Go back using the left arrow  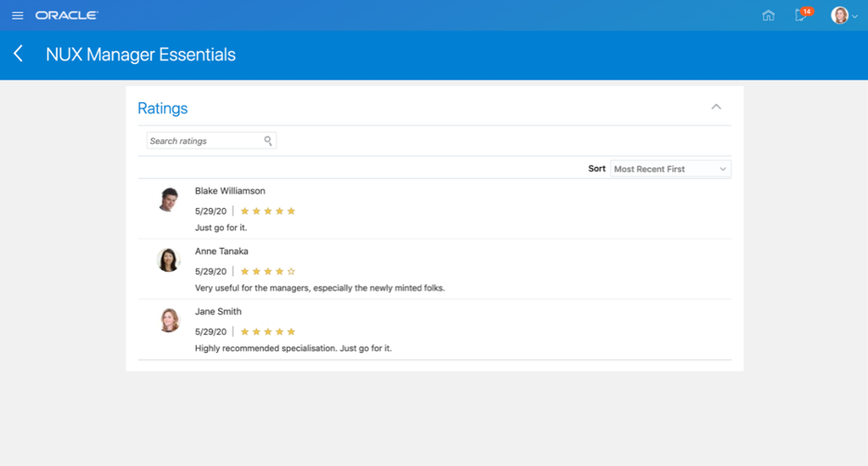[19, 54]
